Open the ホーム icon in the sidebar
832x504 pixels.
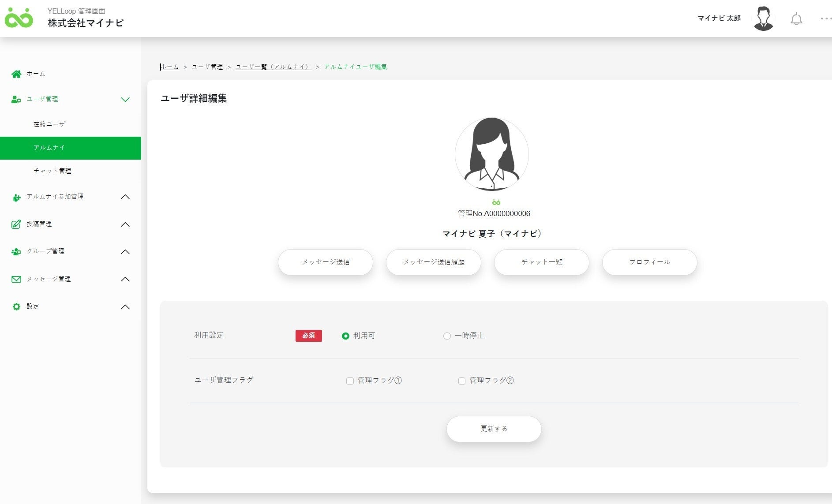click(16, 74)
